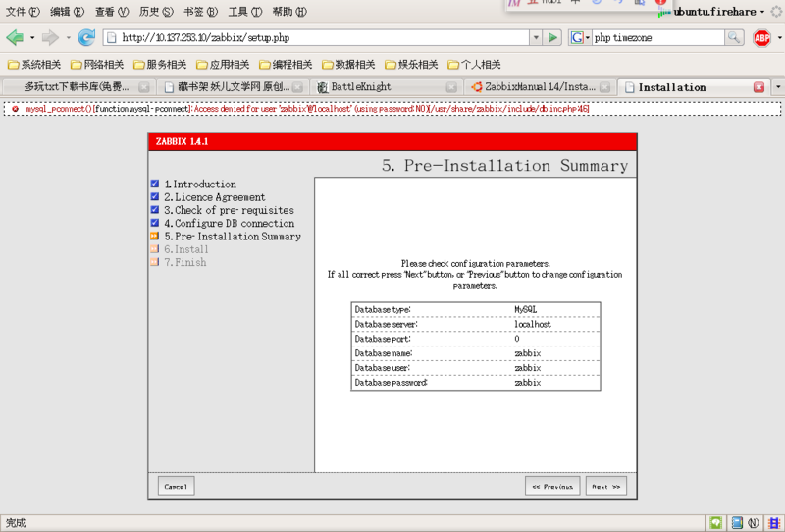Reload the page with the blue refresh icon
Screen dimensions: 785x532
point(86,37)
